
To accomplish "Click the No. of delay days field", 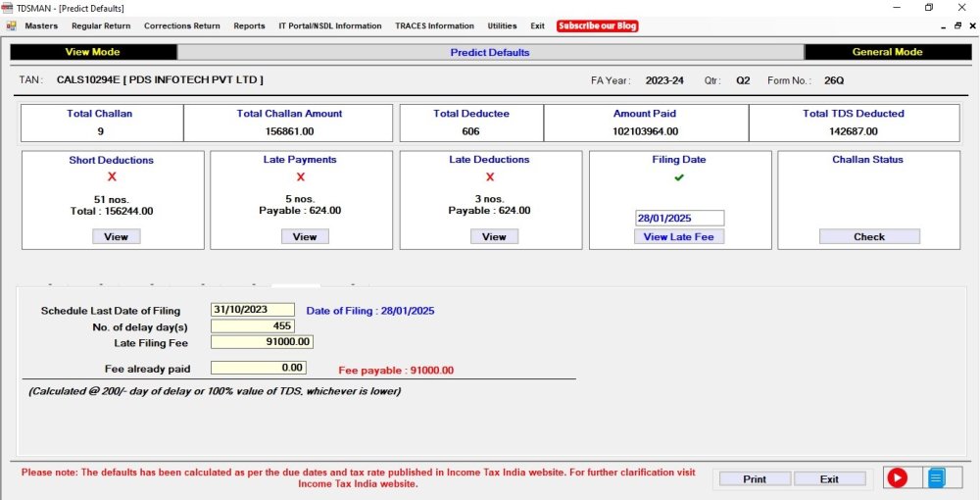I will (253, 325).
